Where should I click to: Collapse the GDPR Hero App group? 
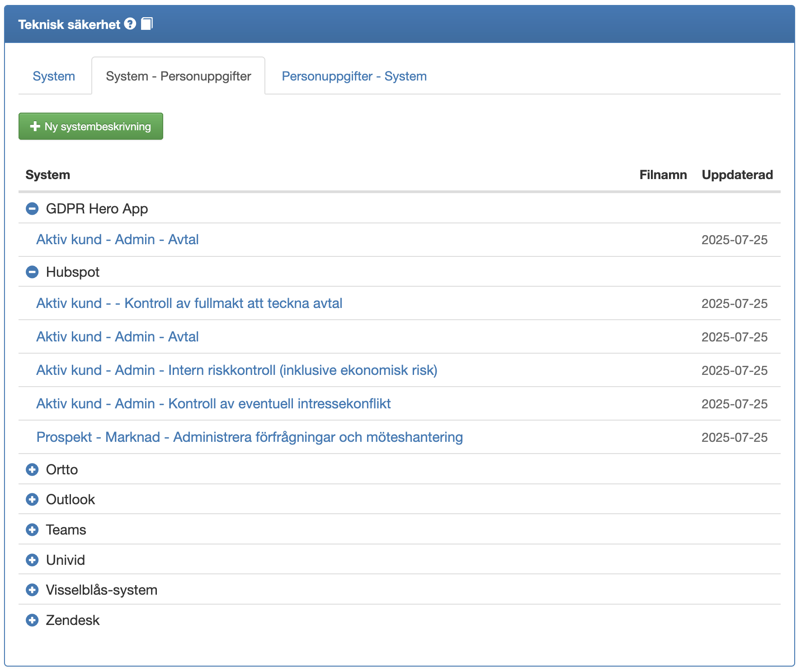pos(32,209)
